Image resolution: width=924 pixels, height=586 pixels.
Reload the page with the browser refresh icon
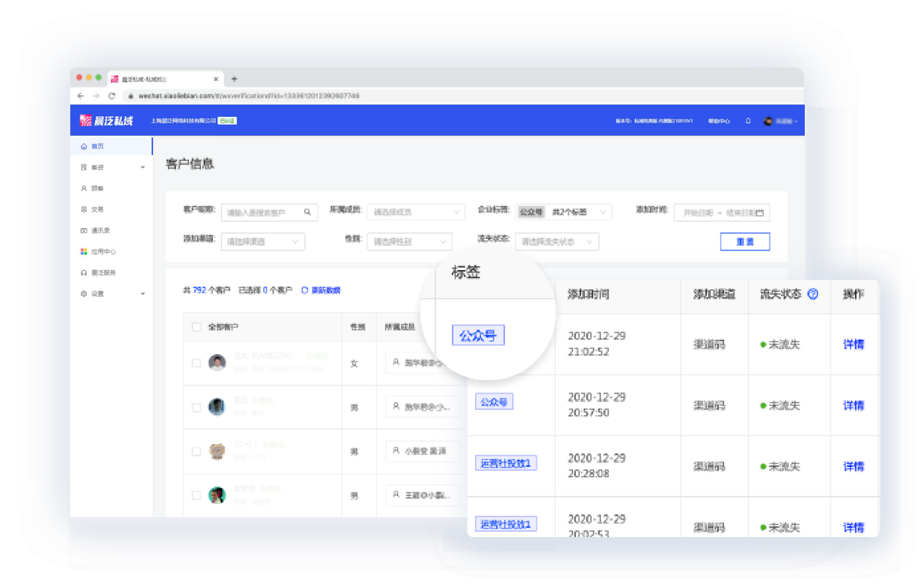112,96
